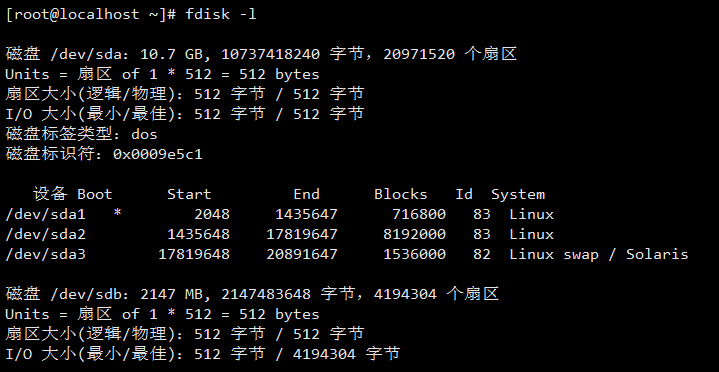
Task: Click the 10737418240 byte count
Action: (271, 55)
